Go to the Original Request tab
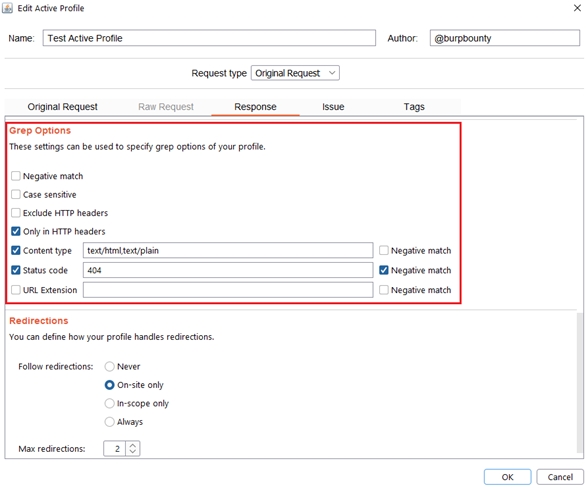This screenshot has width=588, height=488. coord(62,107)
